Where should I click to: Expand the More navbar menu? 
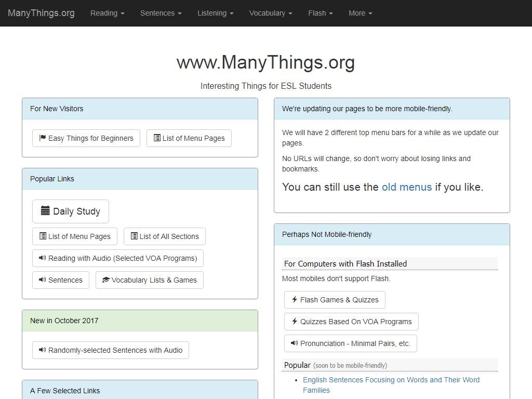(x=361, y=13)
